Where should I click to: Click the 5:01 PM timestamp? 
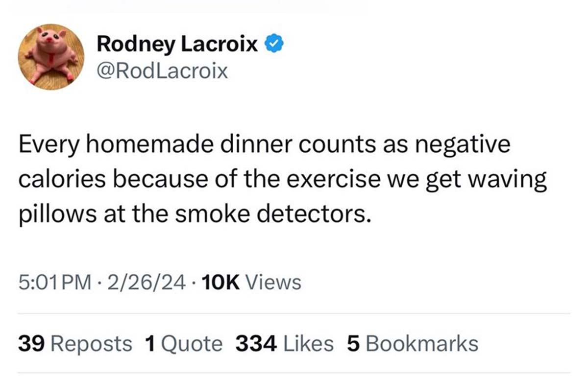pos(54,282)
